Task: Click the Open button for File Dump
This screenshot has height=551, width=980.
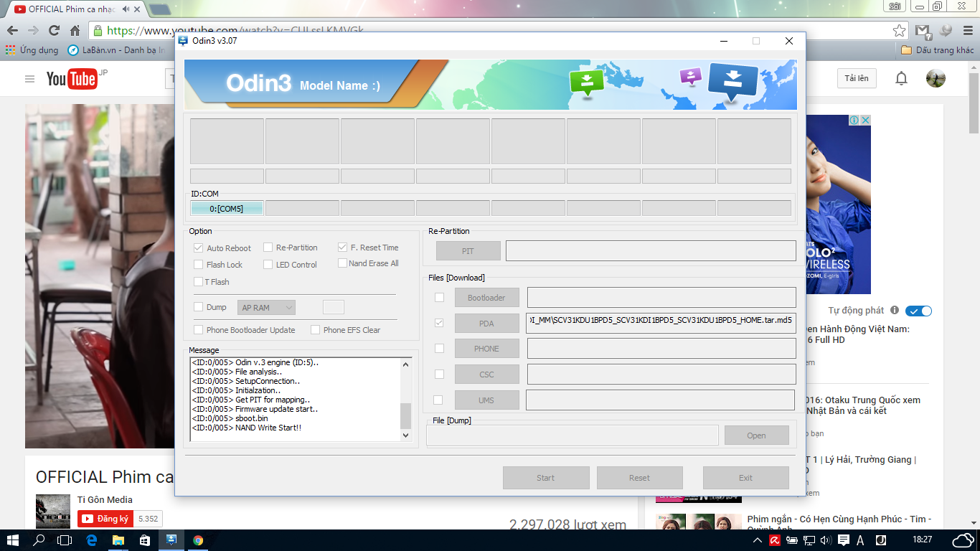Action: click(756, 435)
